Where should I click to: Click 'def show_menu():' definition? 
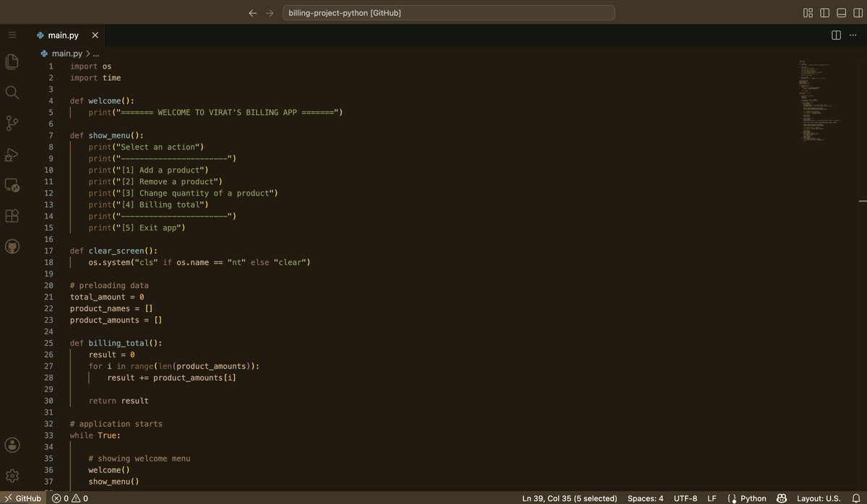(107, 135)
